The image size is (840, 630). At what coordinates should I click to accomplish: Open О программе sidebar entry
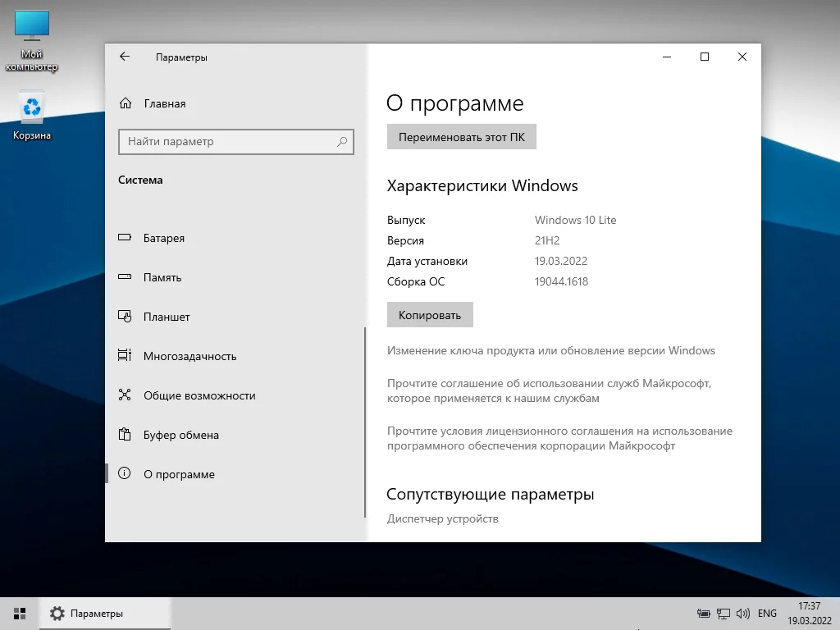click(x=235, y=474)
